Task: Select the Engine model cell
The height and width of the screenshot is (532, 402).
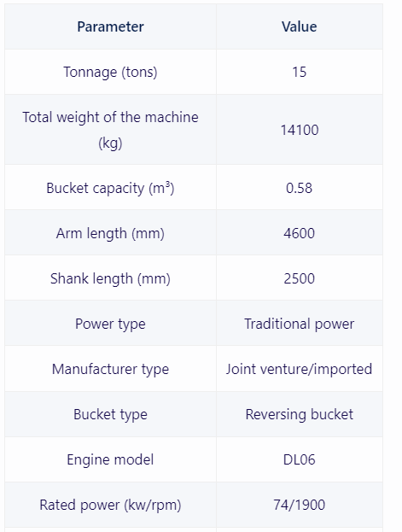Action: pyautogui.click(x=110, y=459)
